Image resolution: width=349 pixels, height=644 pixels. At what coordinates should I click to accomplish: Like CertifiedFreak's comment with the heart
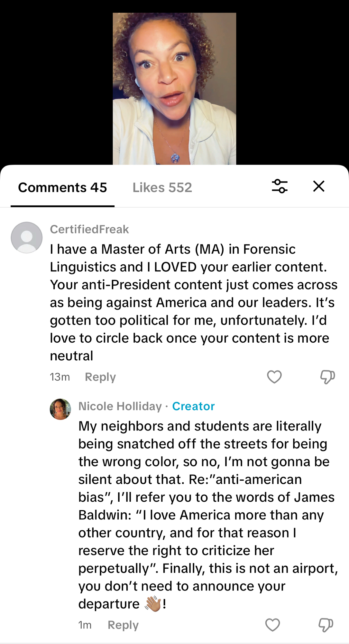(274, 377)
